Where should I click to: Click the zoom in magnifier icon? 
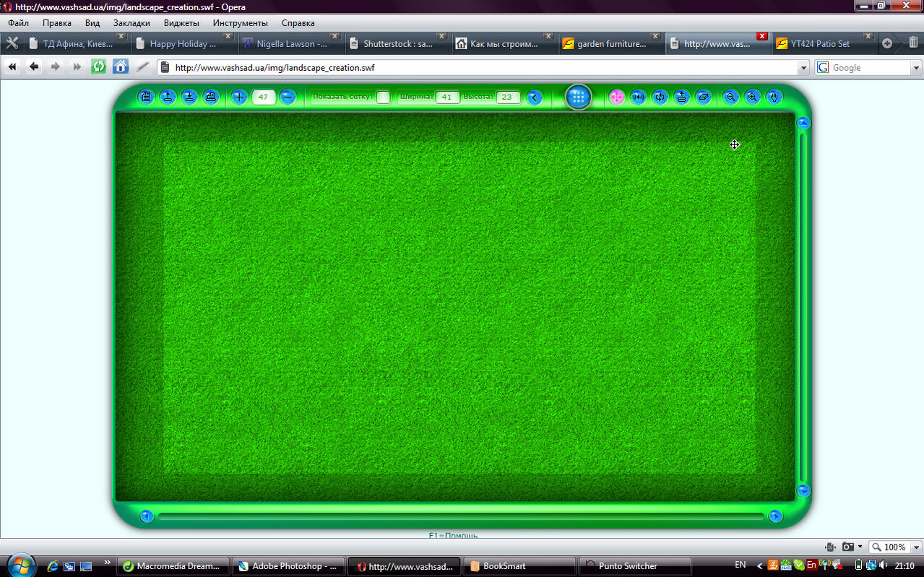tap(752, 97)
